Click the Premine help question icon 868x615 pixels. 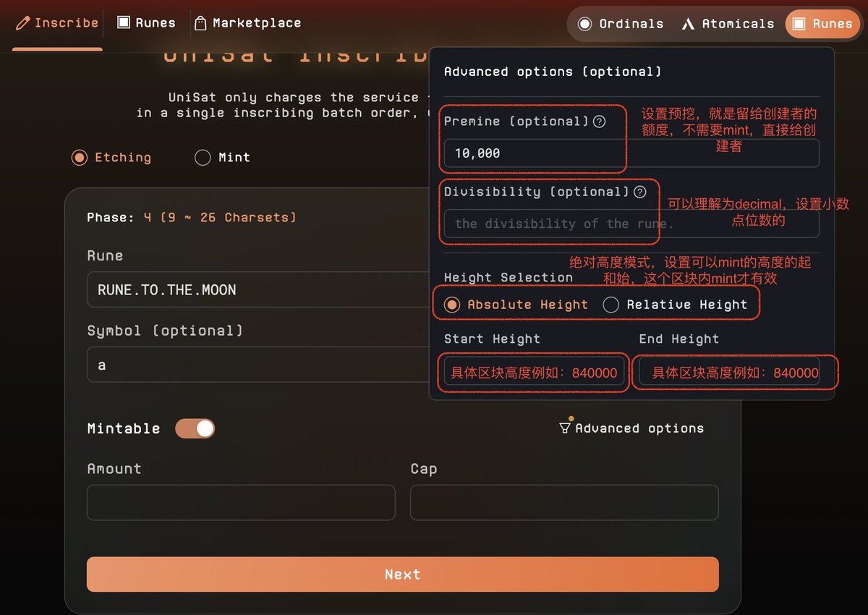click(x=599, y=122)
